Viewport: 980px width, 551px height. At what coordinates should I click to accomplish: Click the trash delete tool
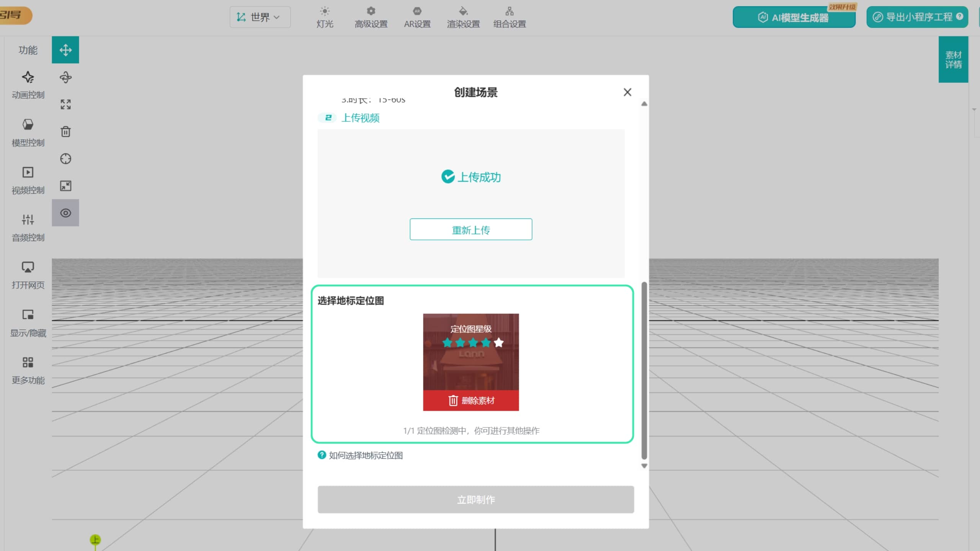pos(65,132)
